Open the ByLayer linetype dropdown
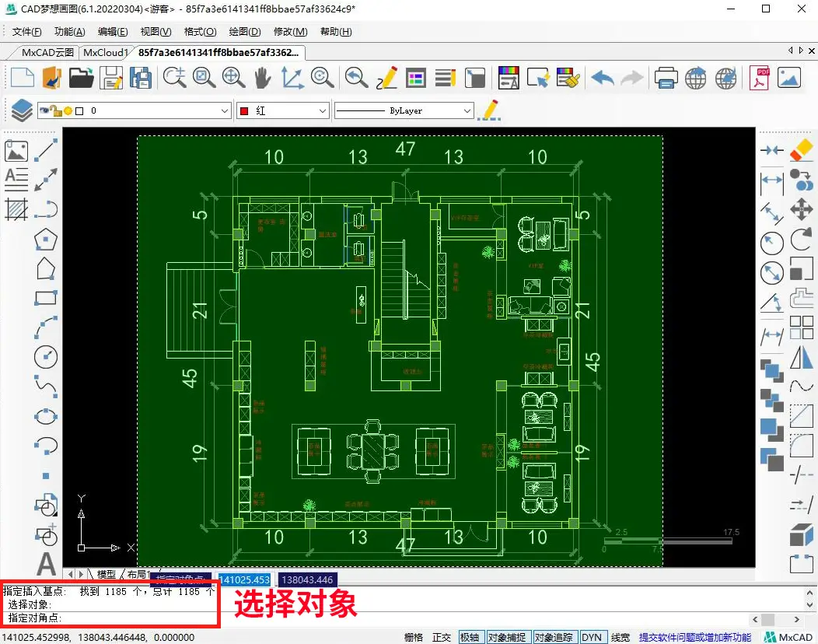Viewport: 818px width, 644px height. 467,110
